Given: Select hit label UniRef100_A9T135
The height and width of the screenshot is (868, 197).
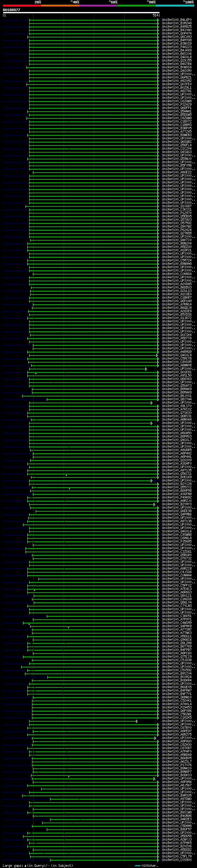Looking at the screenshot, I should (176, 470).
